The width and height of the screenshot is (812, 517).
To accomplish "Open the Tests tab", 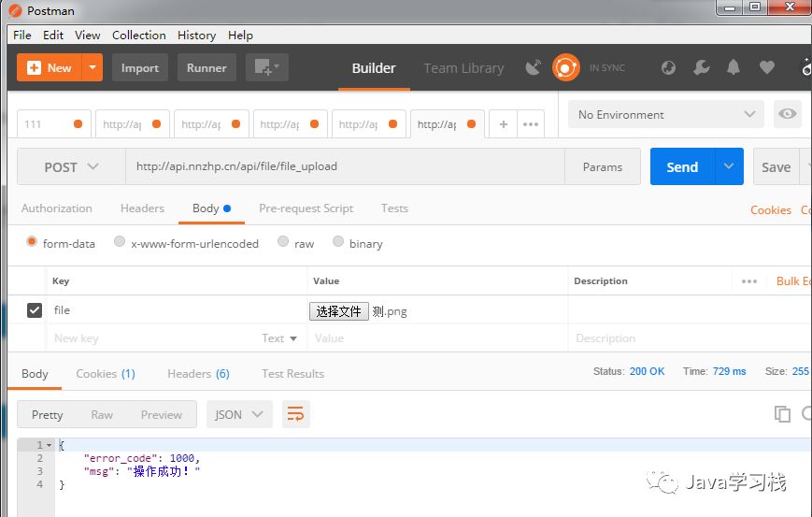I will point(394,208).
